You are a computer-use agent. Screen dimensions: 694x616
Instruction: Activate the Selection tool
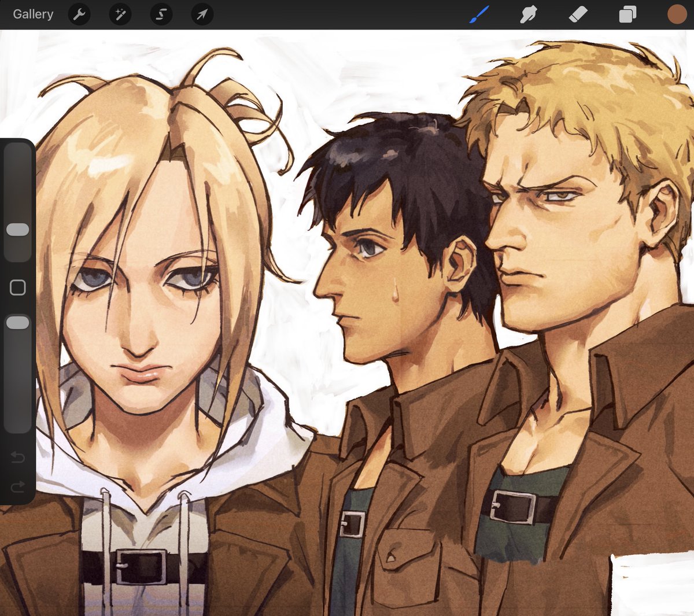click(161, 14)
